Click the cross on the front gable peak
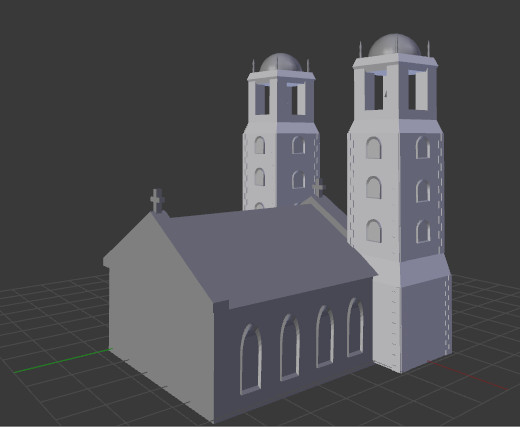 [157, 200]
